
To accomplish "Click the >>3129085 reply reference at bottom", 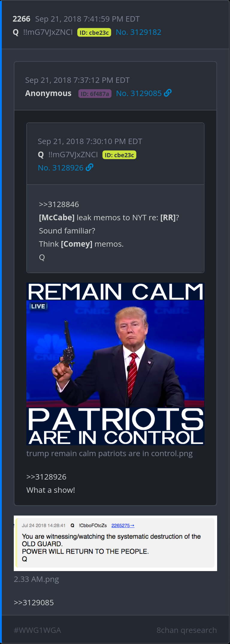I will click(34, 603).
